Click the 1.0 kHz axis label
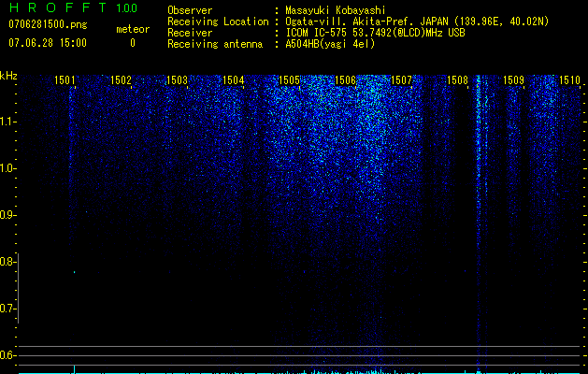588x374 pixels. click(7, 168)
